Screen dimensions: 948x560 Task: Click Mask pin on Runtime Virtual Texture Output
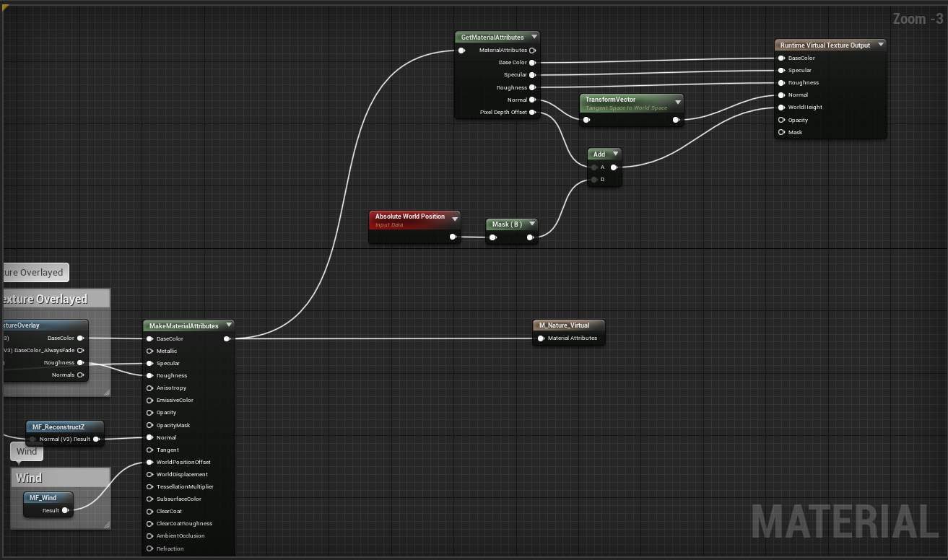(x=781, y=132)
